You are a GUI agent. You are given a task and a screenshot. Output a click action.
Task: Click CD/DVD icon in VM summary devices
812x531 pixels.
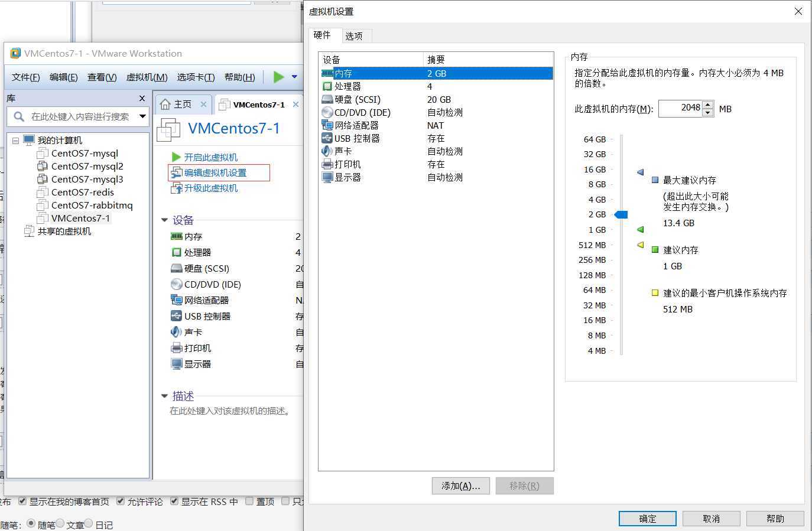[x=176, y=284]
